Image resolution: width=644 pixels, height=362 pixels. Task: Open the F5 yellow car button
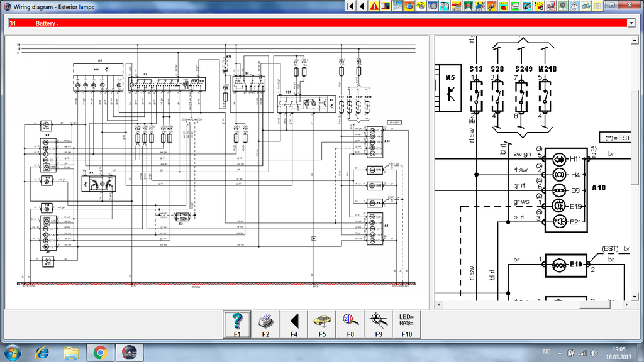(322, 324)
